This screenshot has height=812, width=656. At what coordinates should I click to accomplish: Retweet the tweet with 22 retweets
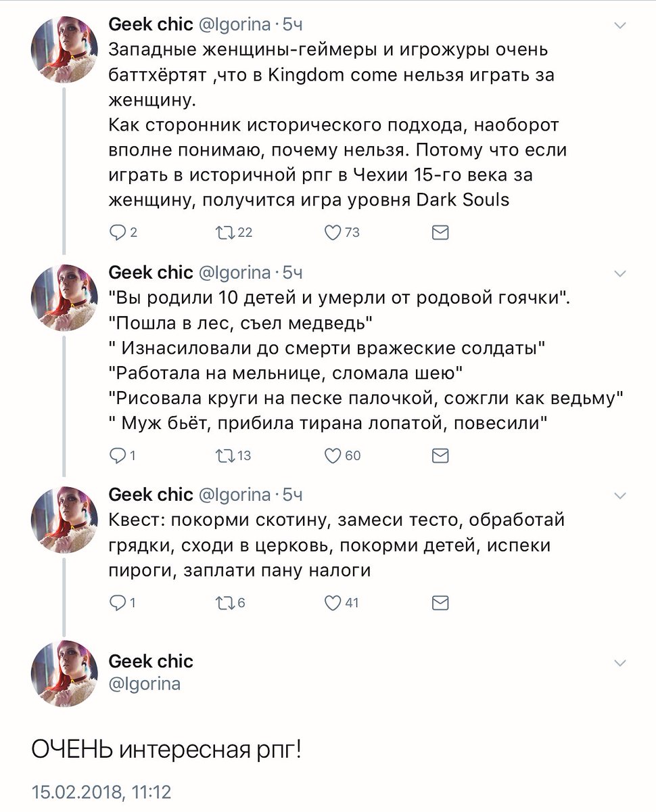(x=221, y=233)
